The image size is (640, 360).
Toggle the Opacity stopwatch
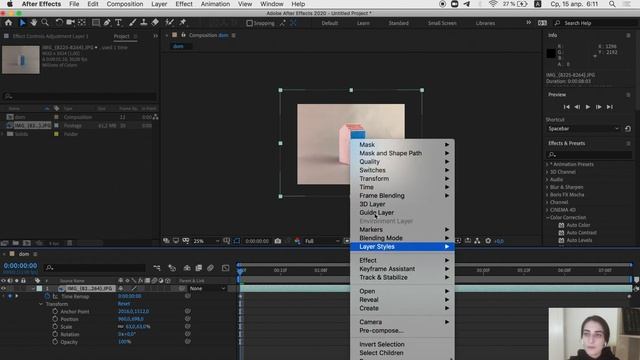(x=55, y=342)
